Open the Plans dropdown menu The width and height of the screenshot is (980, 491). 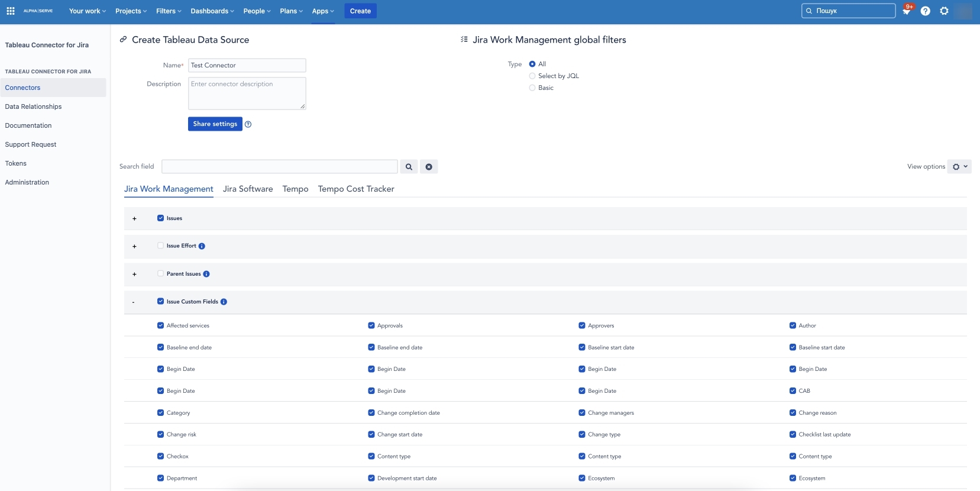(291, 11)
